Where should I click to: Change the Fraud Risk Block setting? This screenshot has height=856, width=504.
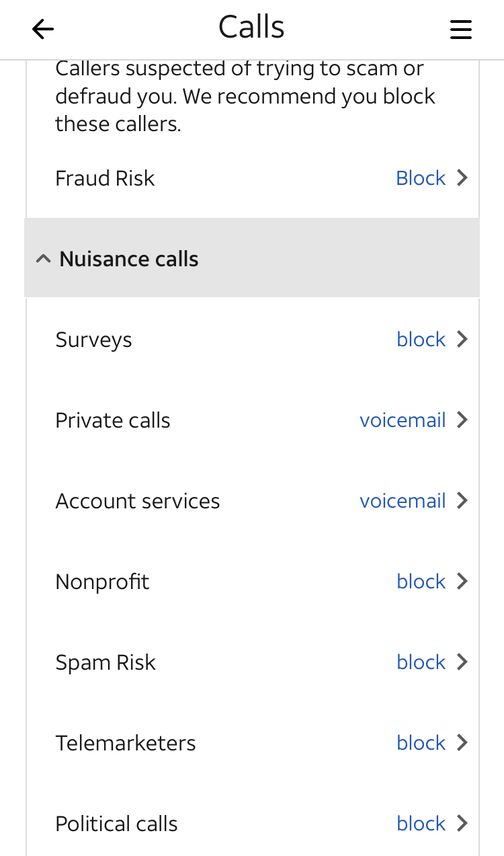pyautogui.click(x=421, y=178)
